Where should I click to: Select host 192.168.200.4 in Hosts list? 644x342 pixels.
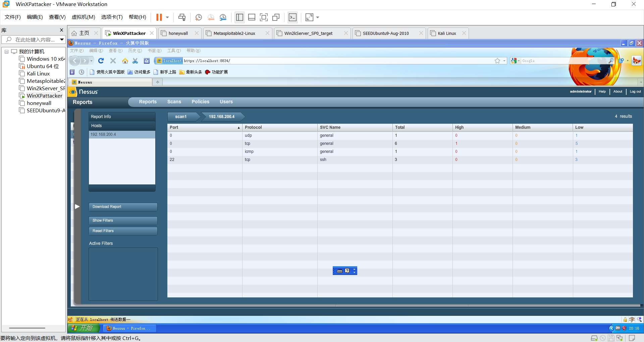click(x=122, y=134)
